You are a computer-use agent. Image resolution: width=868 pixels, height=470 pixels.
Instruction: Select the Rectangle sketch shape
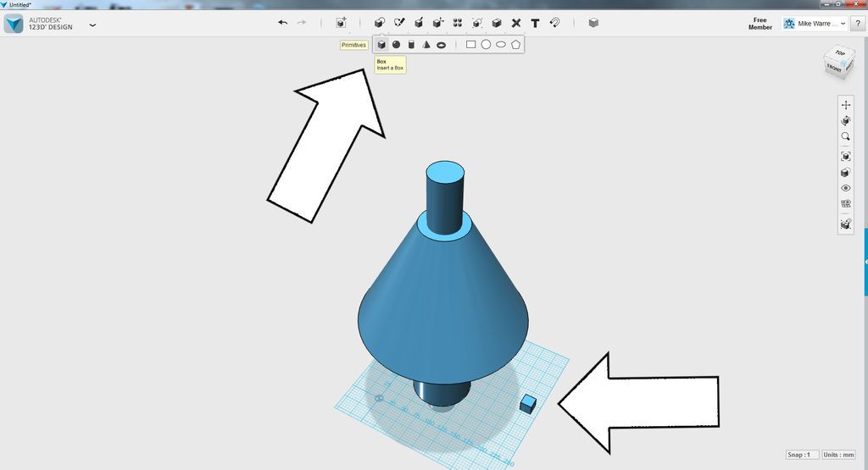(x=470, y=44)
